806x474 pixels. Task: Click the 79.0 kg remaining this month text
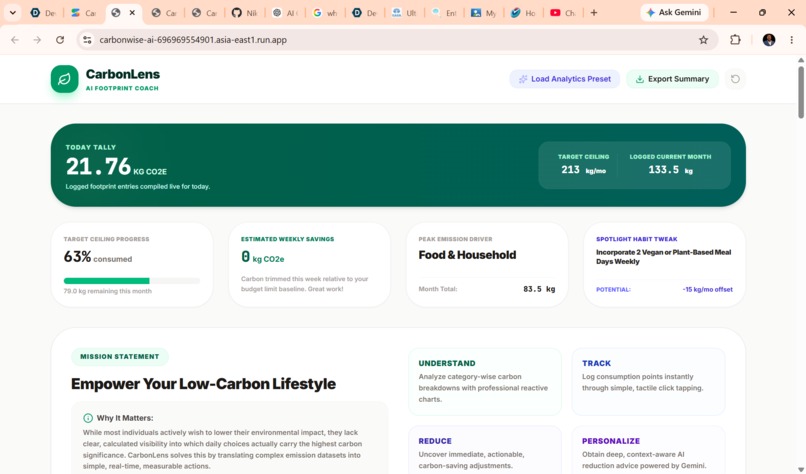point(107,291)
